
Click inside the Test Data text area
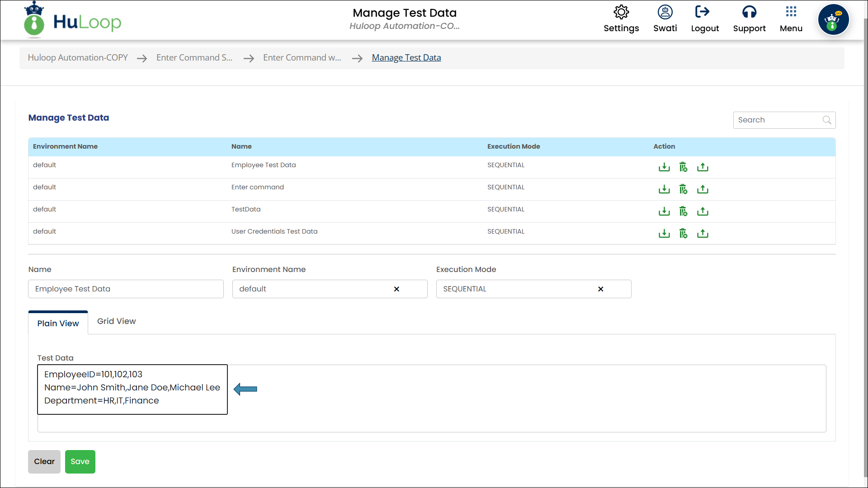(x=432, y=399)
